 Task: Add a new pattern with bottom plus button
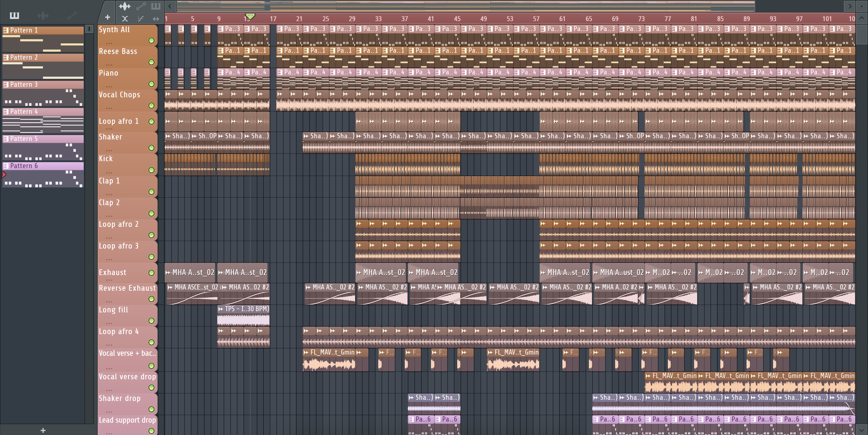pos(43,430)
